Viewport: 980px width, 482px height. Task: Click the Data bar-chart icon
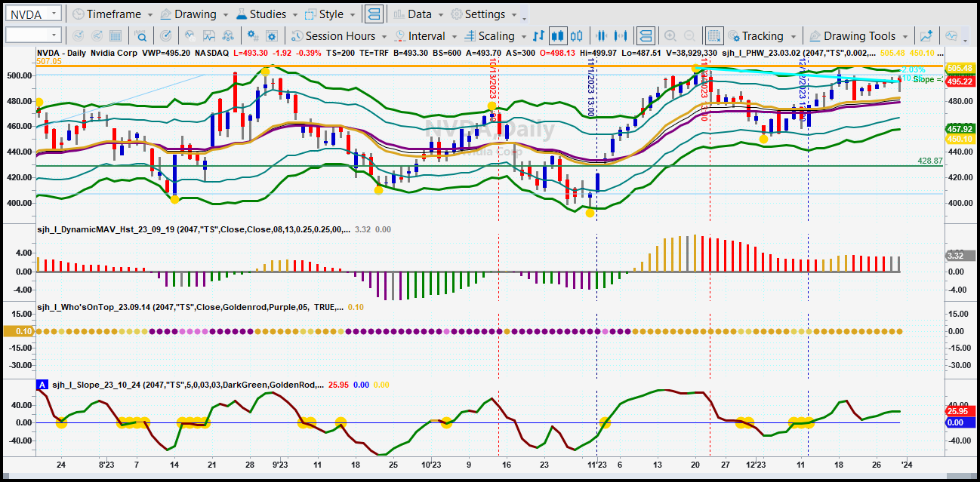399,14
